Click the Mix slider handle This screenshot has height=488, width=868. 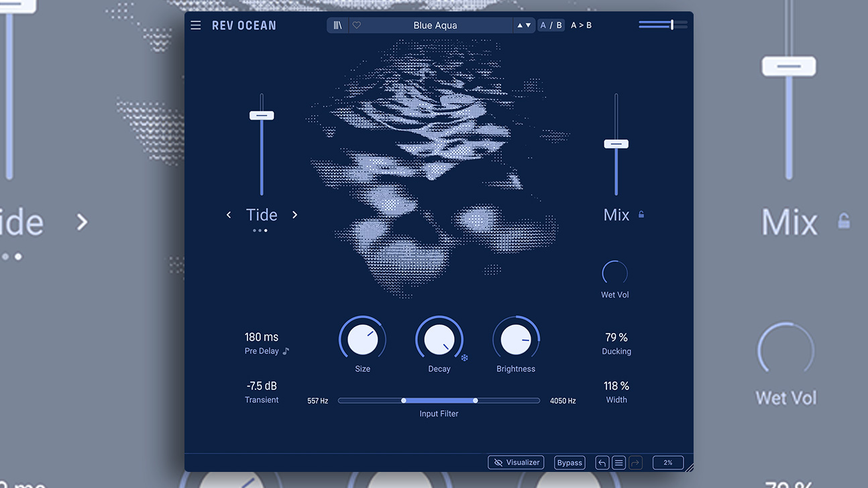tap(616, 143)
